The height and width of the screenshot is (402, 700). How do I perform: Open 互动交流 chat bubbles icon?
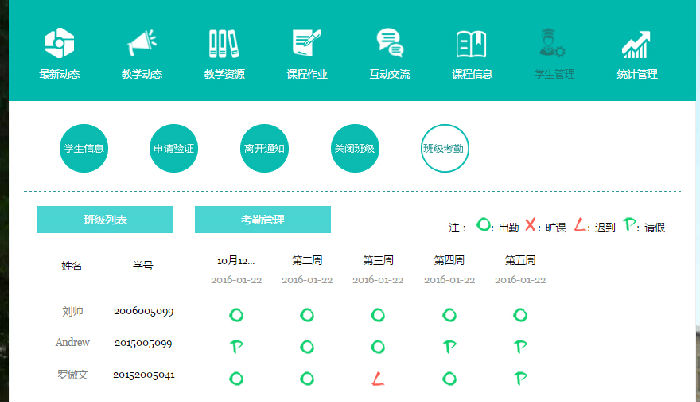[x=389, y=44]
